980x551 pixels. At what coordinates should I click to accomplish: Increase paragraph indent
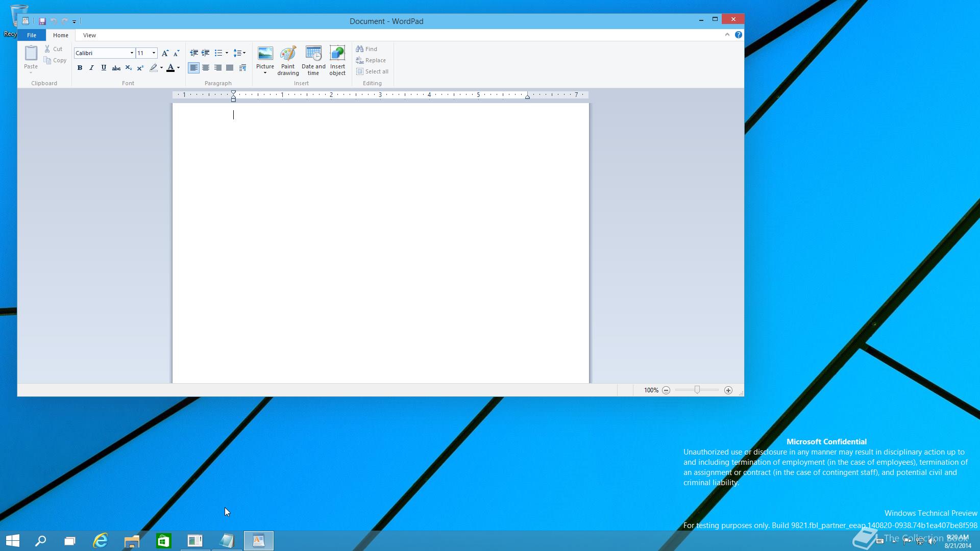pyautogui.click(x=206, y=53)
